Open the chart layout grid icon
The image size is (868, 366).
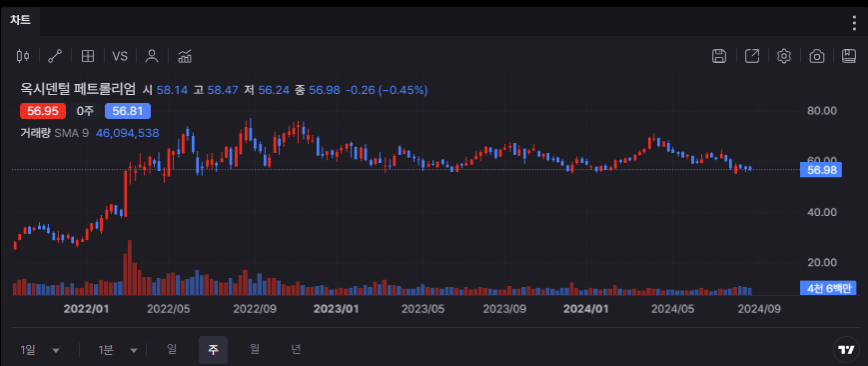(88, 56)
